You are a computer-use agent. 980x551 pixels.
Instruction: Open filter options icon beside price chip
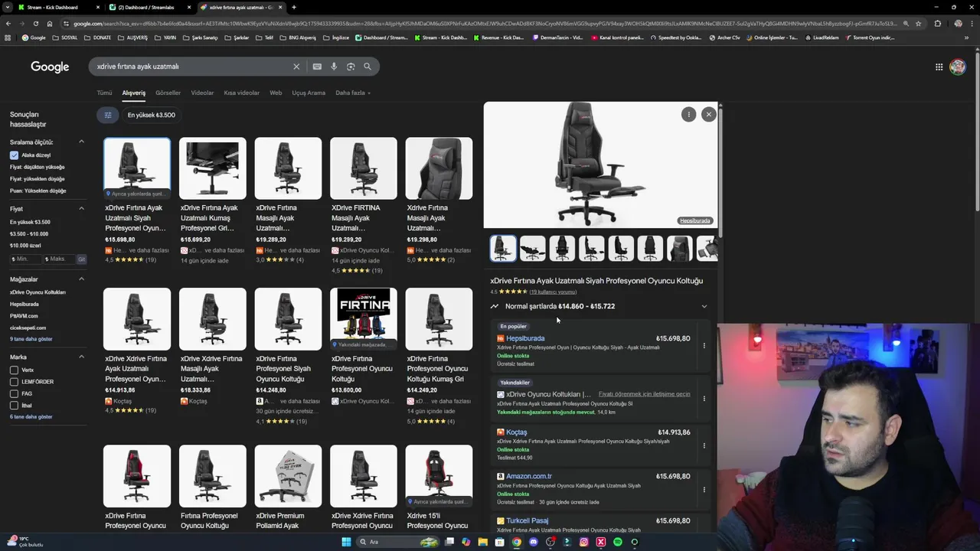[108, 115]
